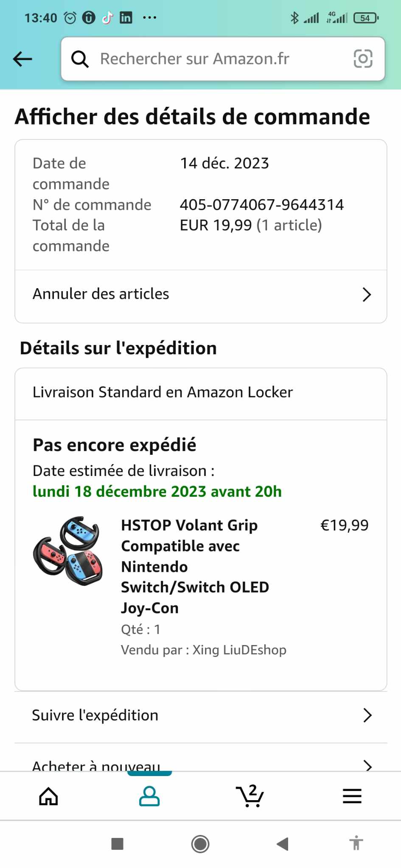The image size is (401, 868).
Task: Expand the Annuler des articles chevron
Action: coord(367,295)
